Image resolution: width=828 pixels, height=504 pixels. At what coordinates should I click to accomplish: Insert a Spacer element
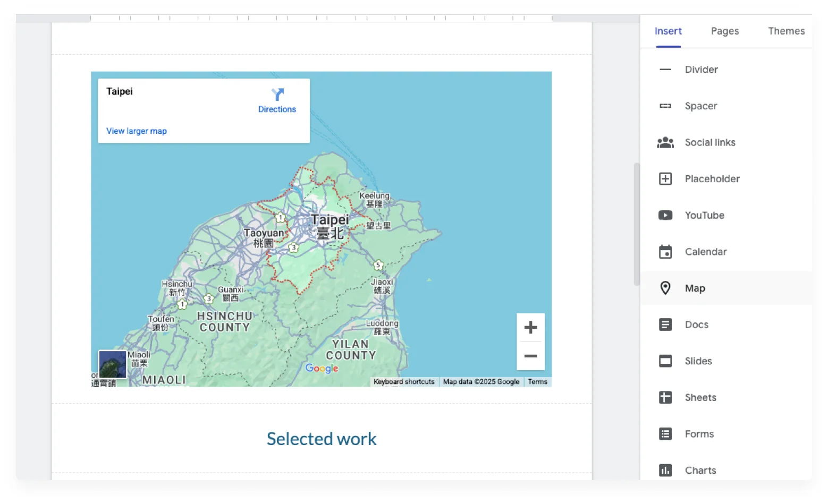pyautogui.click(x=726, y=106)
